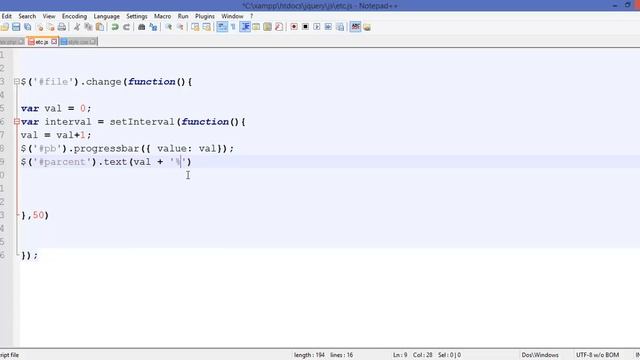The image size is (640, 360).
Task: Click 'lines : 16' in the status bar
Action: pos(341,355)
